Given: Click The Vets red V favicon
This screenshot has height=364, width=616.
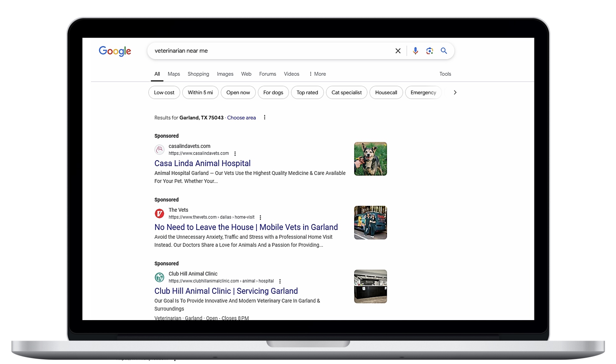Looking at the screenshot, I should [x=159, y=213].
